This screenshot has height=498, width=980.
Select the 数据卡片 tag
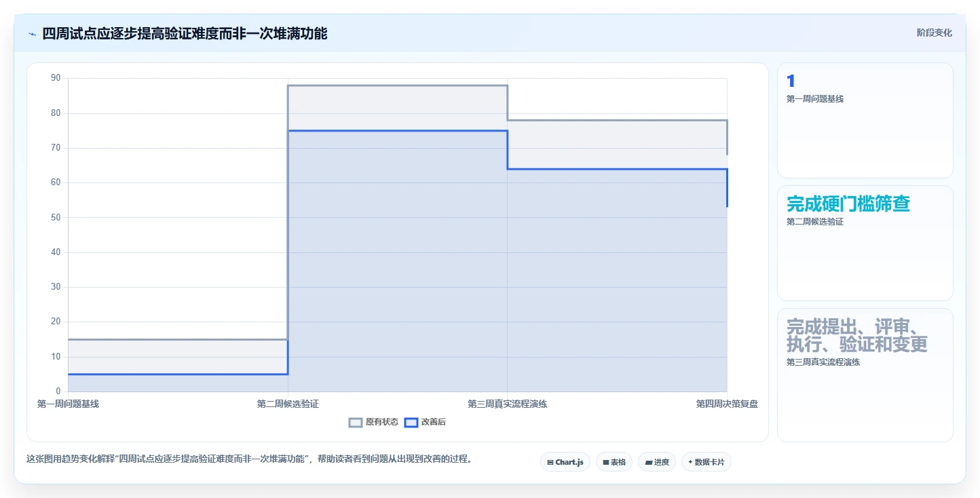706,462
